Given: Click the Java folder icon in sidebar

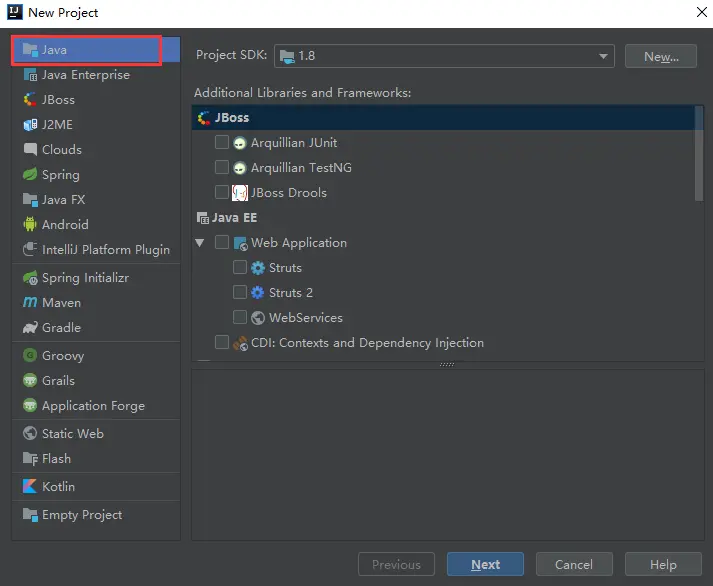Looking at the screenshot, I should (x=30, y=50).
